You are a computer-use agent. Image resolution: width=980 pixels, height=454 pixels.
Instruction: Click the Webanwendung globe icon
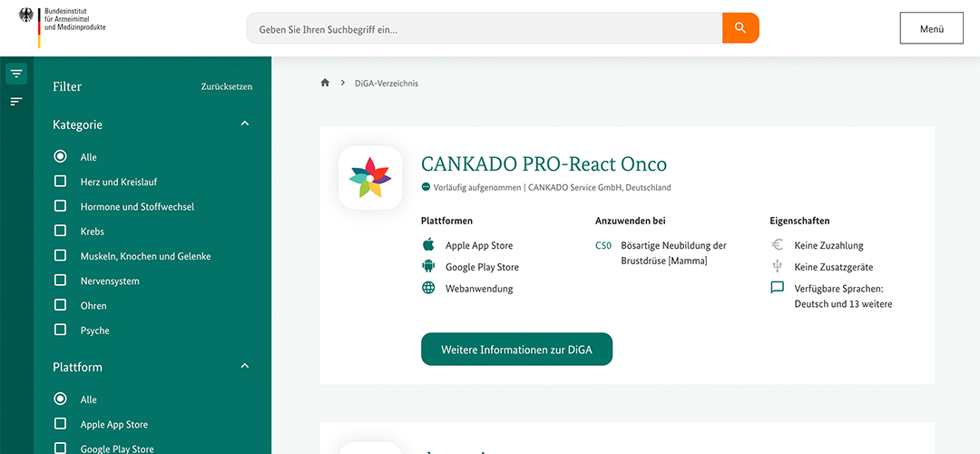[428, 288]
